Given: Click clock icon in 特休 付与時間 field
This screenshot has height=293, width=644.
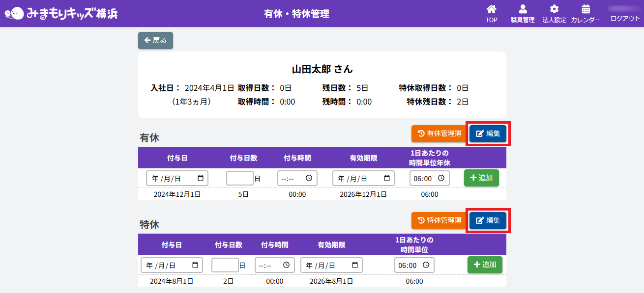Looking at the screenshot, I should point(286,265).
